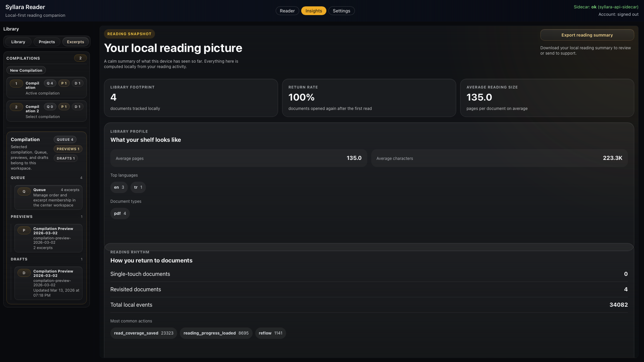This screenshot has height=362, width=644.
Task: Open the Insights tab
Action: click(x=314, y=11)
